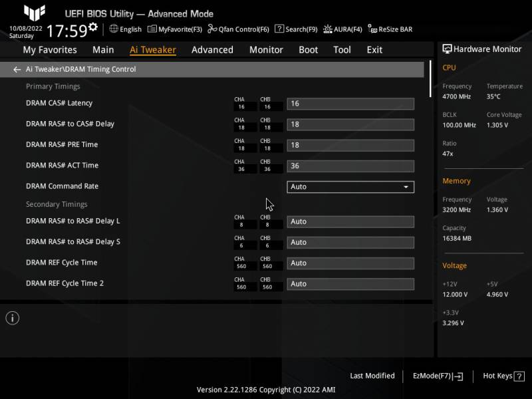Go to the Boot tab

[308, 50]
